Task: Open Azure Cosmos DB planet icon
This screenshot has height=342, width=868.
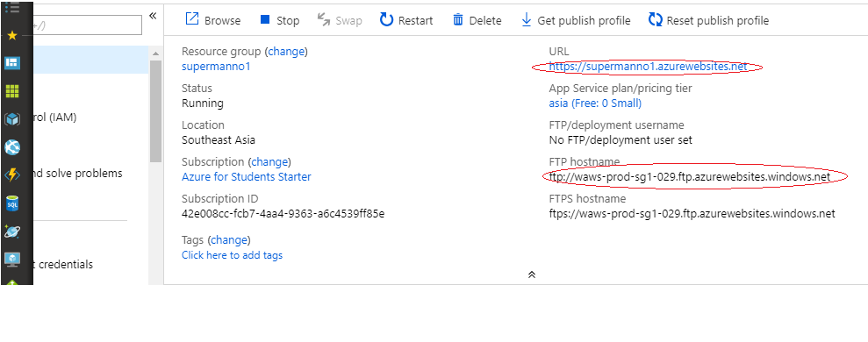Action: [x=12, y=232]
